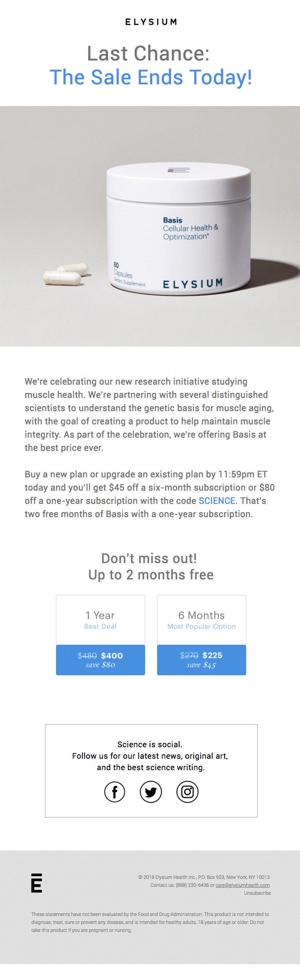Click the 1 Year Best Deal card
This screenshot has width=300, height=980.
click(101, 620)
